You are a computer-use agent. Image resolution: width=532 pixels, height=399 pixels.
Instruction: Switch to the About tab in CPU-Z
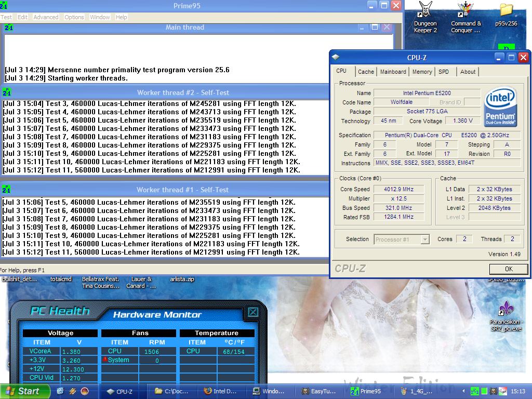click(x=468, y=72)
